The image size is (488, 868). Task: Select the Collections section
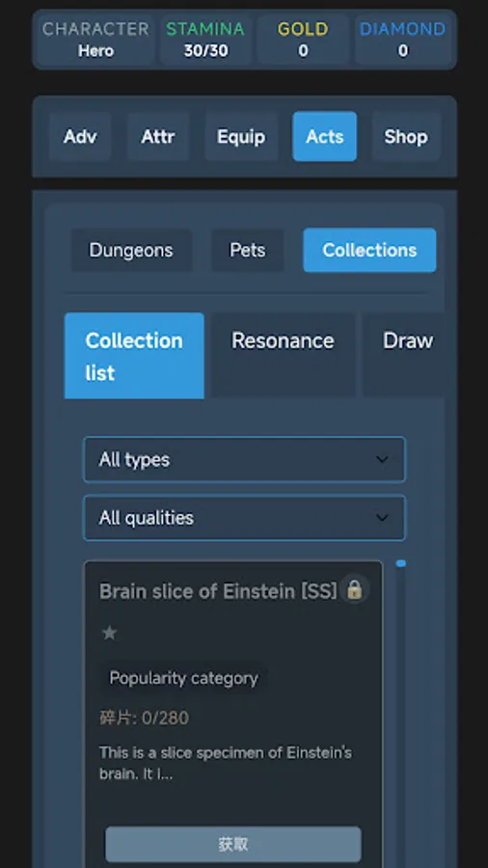pyautogui.click(x=369, y=250)
